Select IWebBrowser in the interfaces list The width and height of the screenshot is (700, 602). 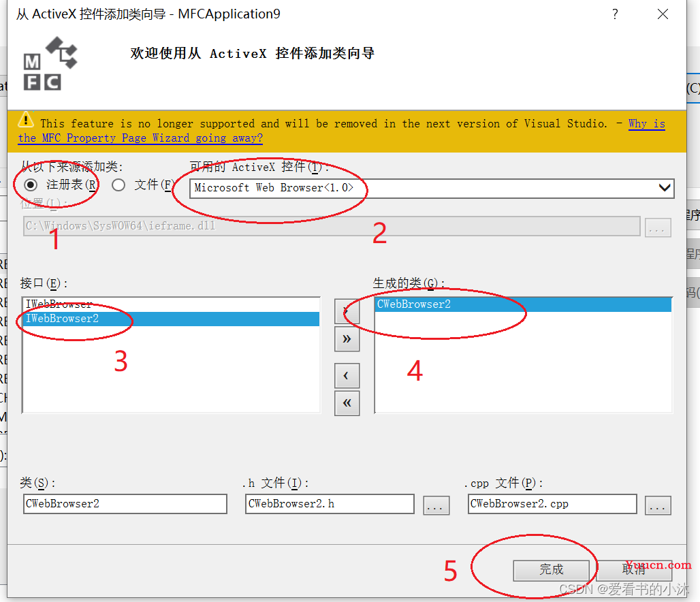pos(170,304)
